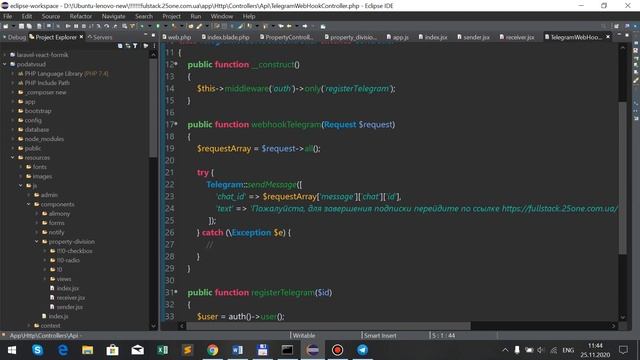Open the Navigate menu
This screenshot has height=360, width=640.
[113, 16]
